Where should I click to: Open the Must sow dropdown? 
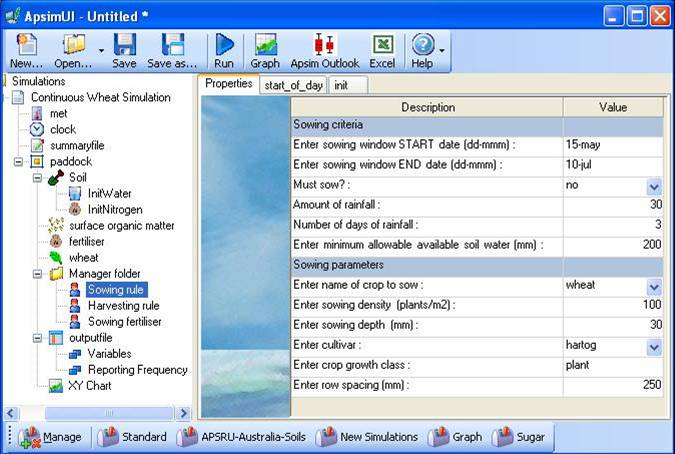coord(654,186)
